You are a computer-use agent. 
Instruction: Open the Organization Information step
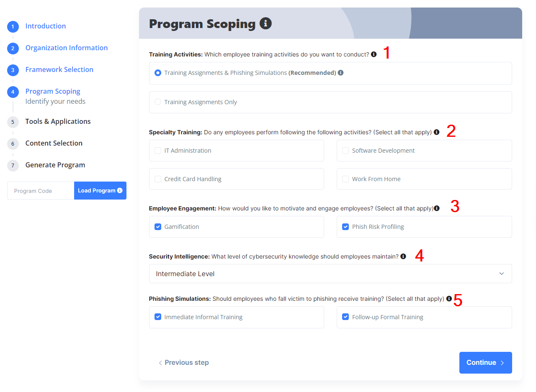click(67, 48)
